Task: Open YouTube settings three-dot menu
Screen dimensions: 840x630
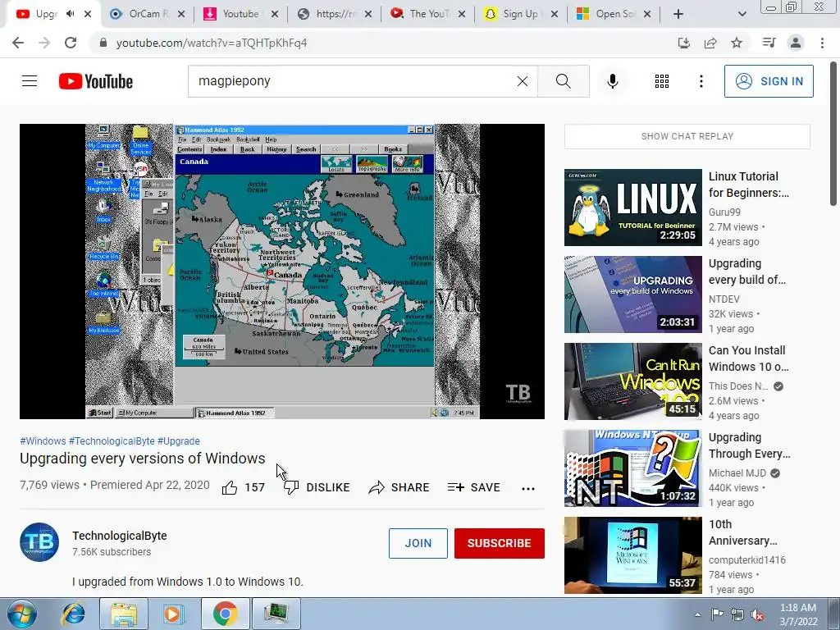Action: coord(701,81)
